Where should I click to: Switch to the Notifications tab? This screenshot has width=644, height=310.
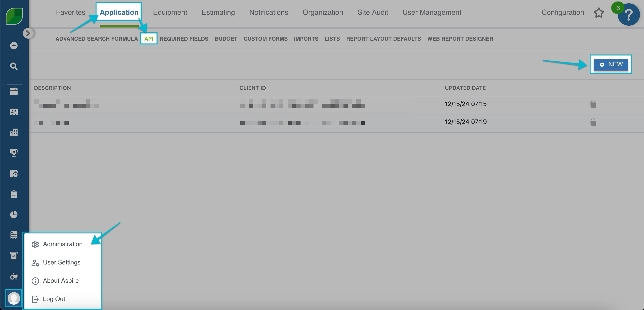click(269, 12)
